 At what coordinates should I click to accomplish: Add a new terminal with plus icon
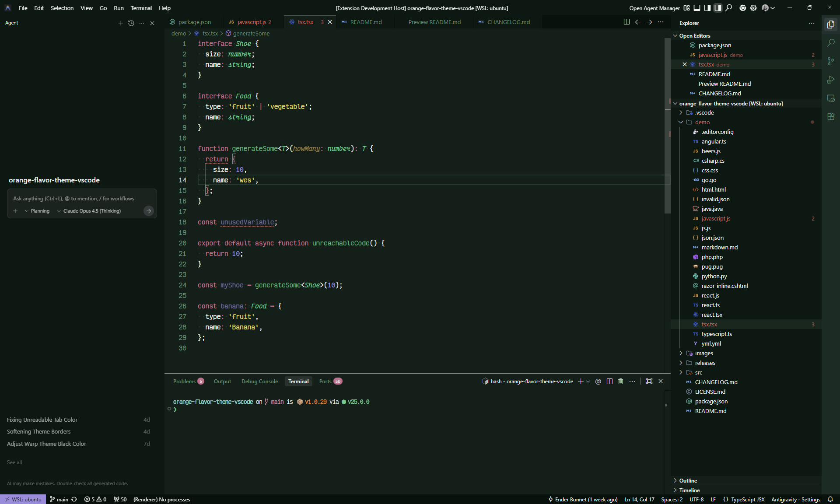(581, 381)
